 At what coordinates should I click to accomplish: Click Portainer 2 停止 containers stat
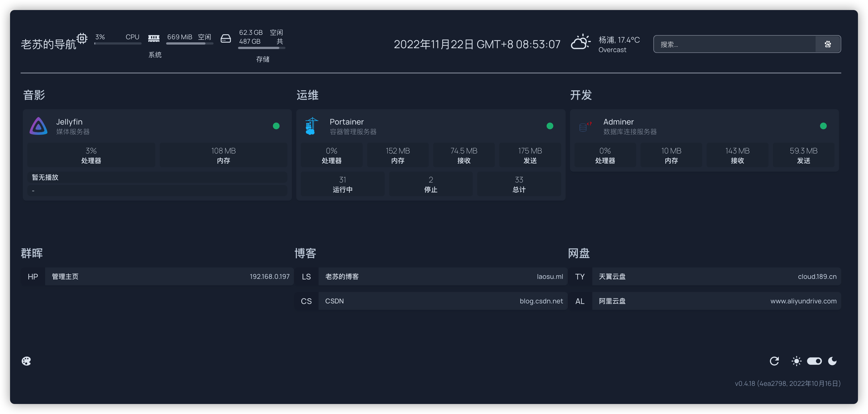pyautogui.click(x=431, y=184)
